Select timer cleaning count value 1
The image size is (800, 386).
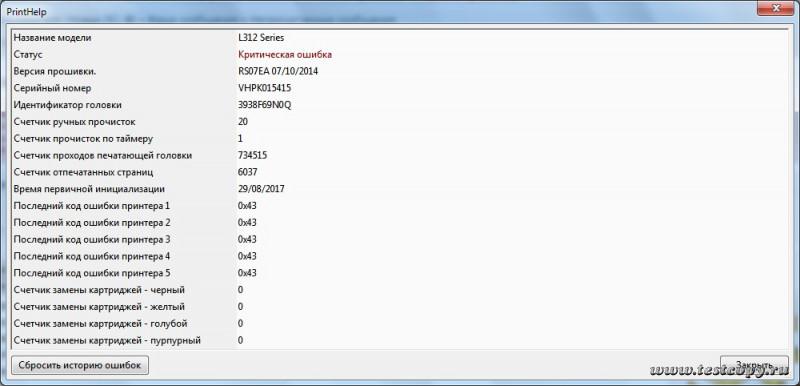[240, 139]
